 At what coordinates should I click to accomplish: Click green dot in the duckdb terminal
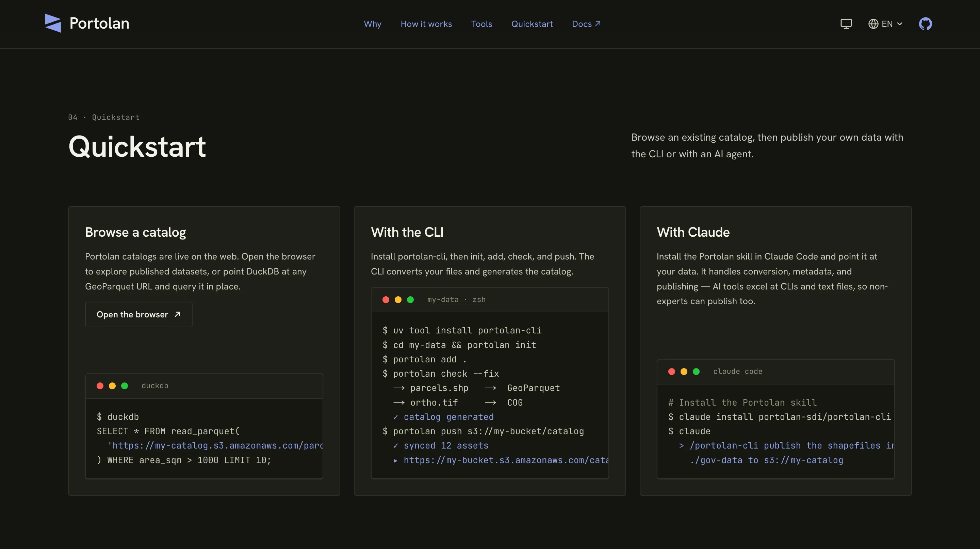pos(125,386)
